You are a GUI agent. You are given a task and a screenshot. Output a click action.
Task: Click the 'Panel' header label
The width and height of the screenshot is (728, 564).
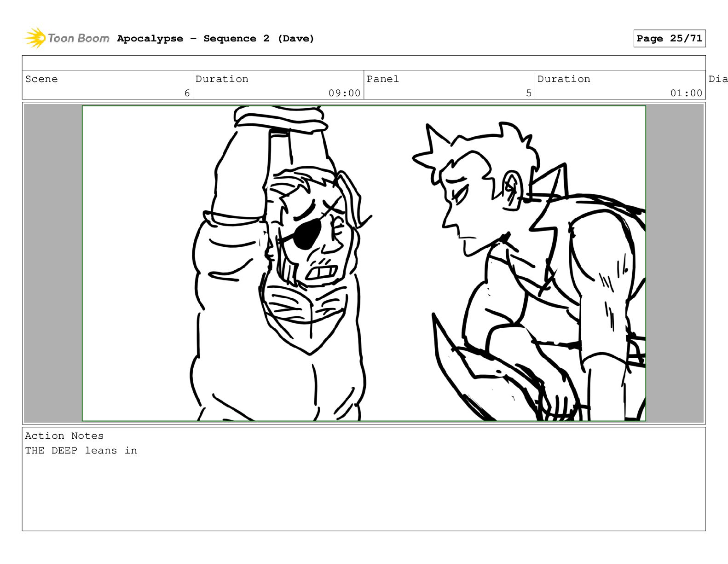coord(383,79)
